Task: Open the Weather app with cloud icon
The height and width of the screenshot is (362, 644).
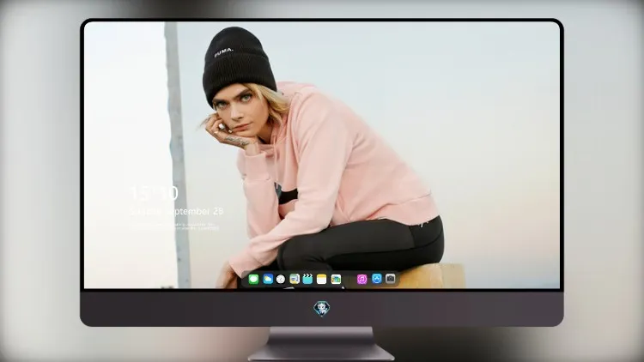Action: click(268, 280)
